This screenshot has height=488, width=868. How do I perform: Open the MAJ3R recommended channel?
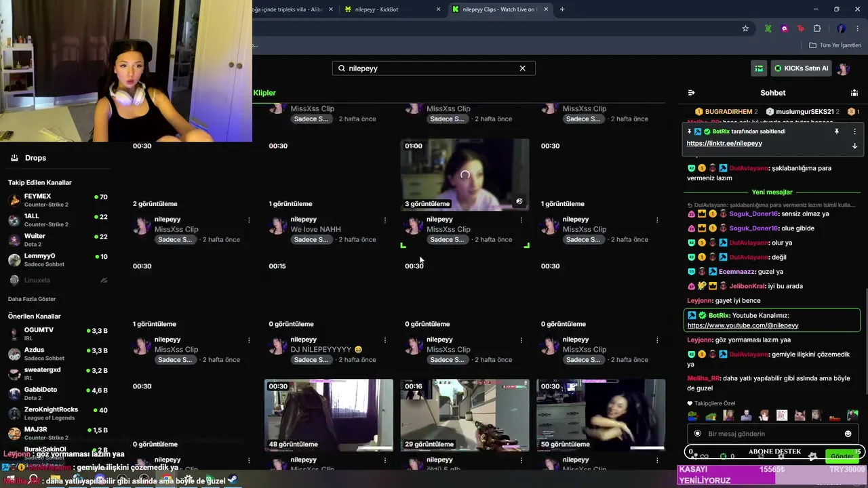tap(58, 433)
